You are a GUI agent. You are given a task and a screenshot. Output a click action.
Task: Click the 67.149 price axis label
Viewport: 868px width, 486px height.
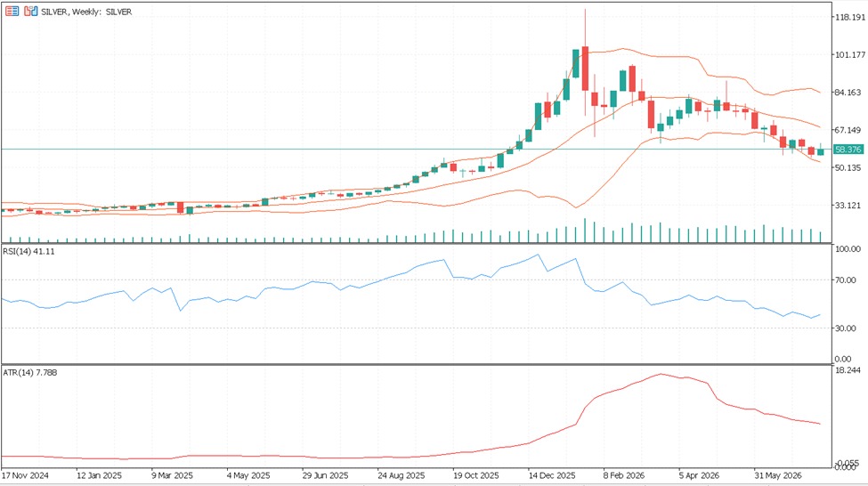849,130
